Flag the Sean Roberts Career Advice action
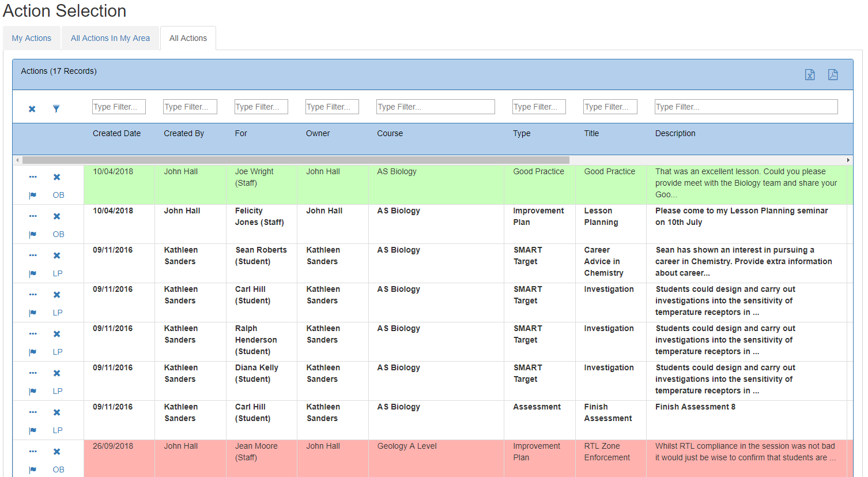Image resolution: width=868 pixels, height=477 pixels. coord(33,273)
